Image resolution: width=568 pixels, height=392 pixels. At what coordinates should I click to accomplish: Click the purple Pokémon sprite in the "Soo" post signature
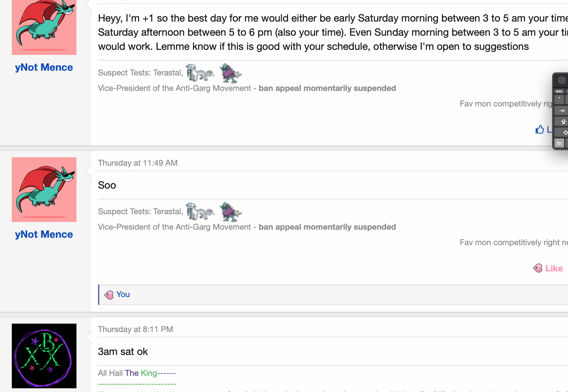(230, 211)
